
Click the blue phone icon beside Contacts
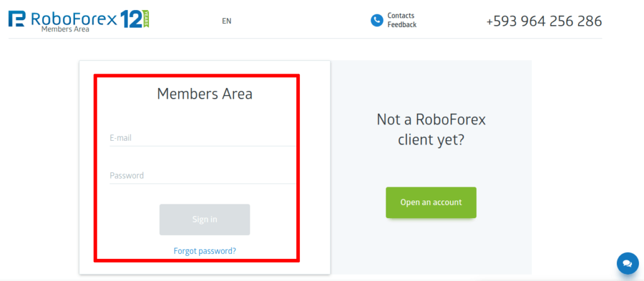pos(377,20)
